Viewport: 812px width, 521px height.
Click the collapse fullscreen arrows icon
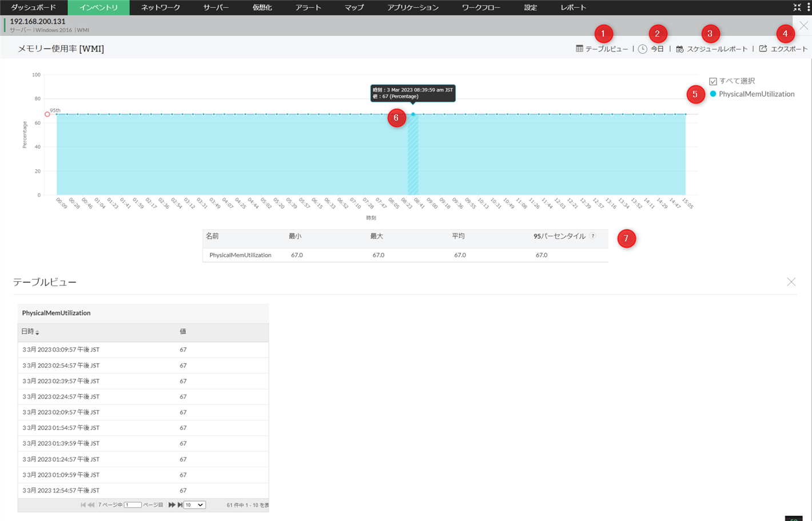(797, 7)
